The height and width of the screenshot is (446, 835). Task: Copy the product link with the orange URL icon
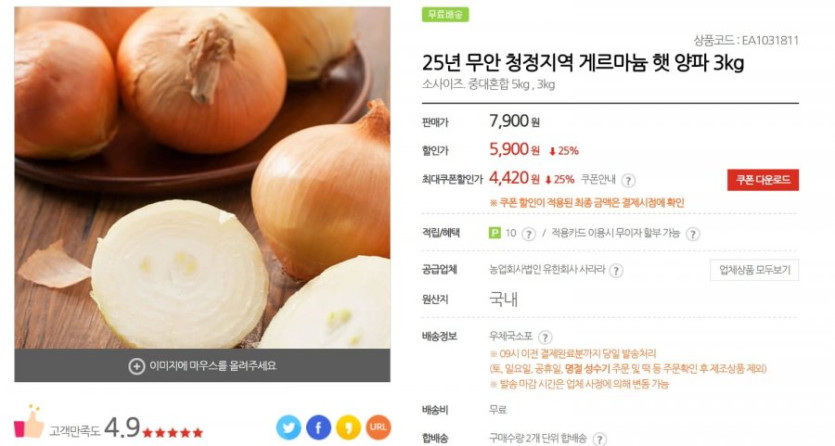pos(378,427)
